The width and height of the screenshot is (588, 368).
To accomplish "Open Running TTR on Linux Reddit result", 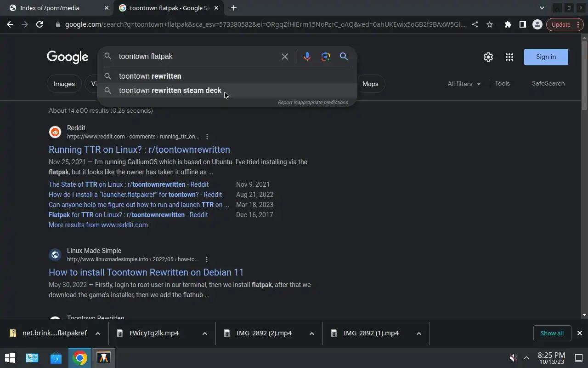I will coord(139,149).
